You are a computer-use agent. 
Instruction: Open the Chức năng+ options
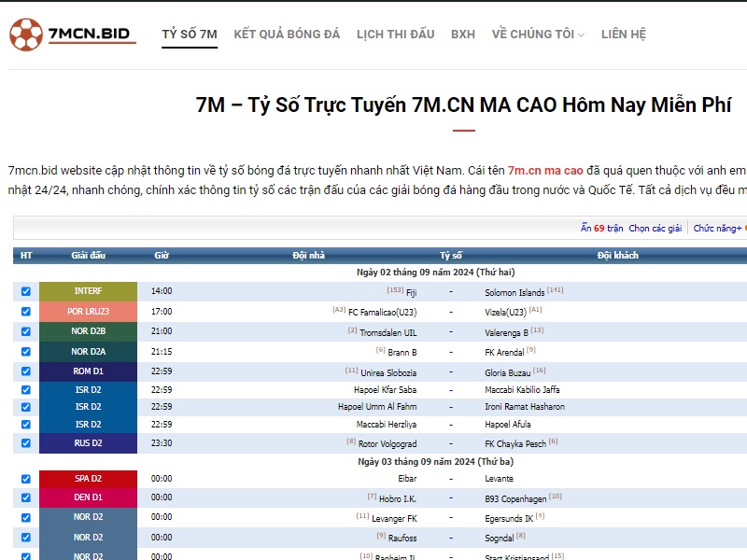(717, 228)
